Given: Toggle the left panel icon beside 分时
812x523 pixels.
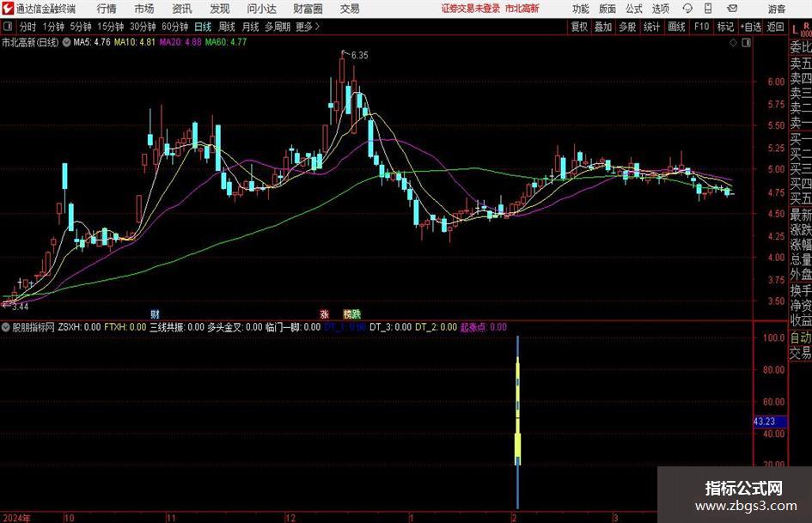Looking at the screenshot, I should (x=8, y=27).
